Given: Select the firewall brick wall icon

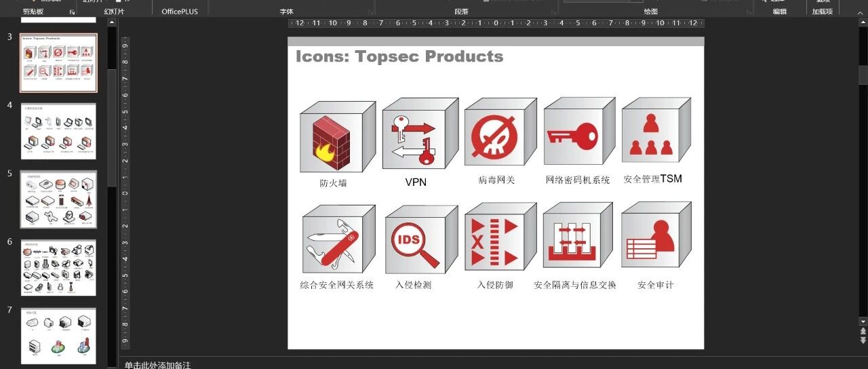Looking at the screenshot, I should [338, 136].
